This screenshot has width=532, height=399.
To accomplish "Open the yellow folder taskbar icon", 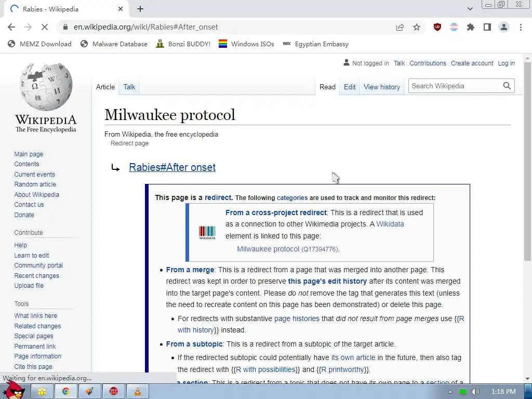I will (x=42, y=392).
